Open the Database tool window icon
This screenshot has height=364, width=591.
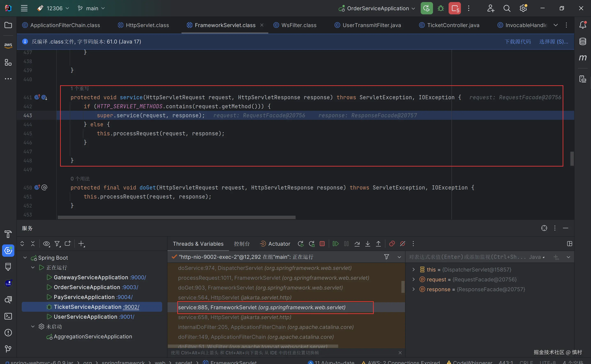583,41
